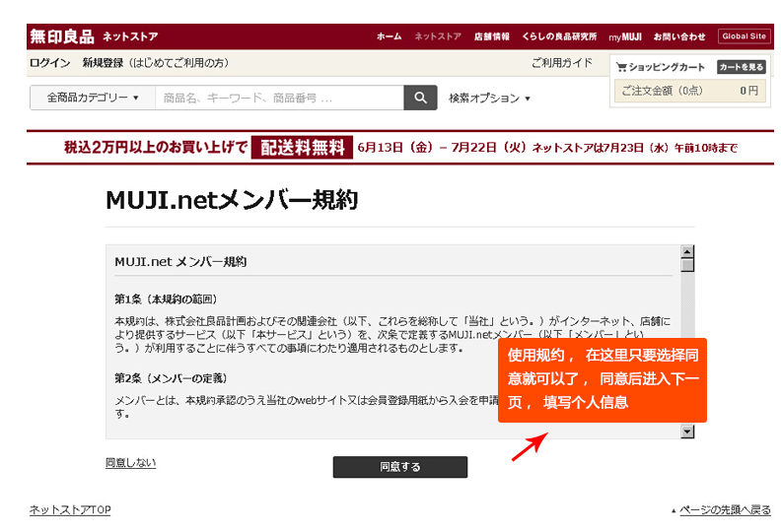Screen dimensions: 781x532
Task: Click the terms box scrollbar thumb
Action: [x=687, y=265]
